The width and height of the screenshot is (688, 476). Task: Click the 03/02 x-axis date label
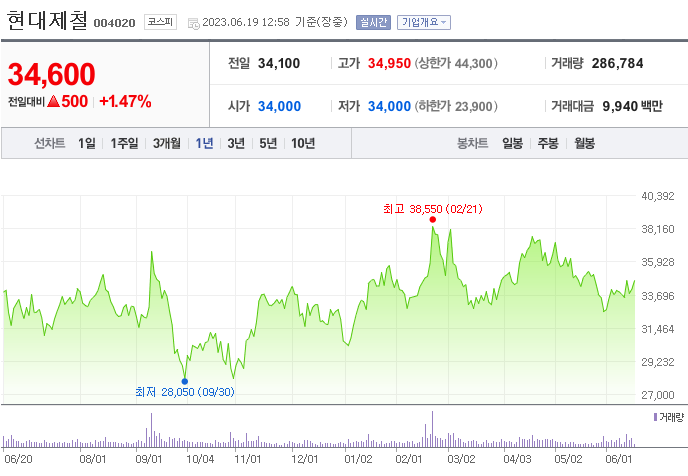[x=461, y=459]
